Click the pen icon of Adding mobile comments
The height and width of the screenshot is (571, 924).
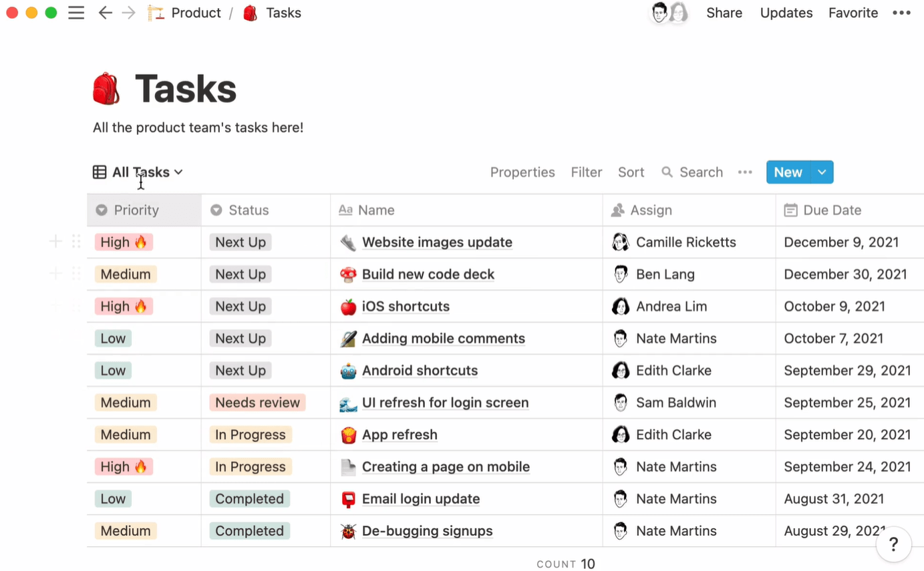click(x=348, y=339)
